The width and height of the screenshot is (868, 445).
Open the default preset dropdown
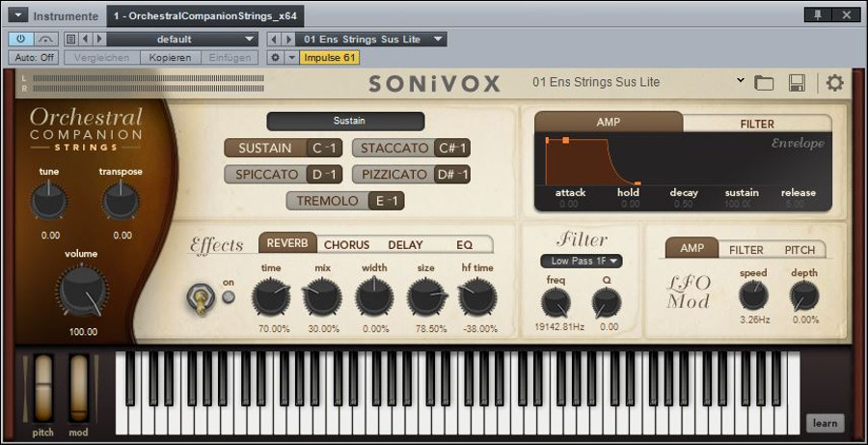click(182, 40)
